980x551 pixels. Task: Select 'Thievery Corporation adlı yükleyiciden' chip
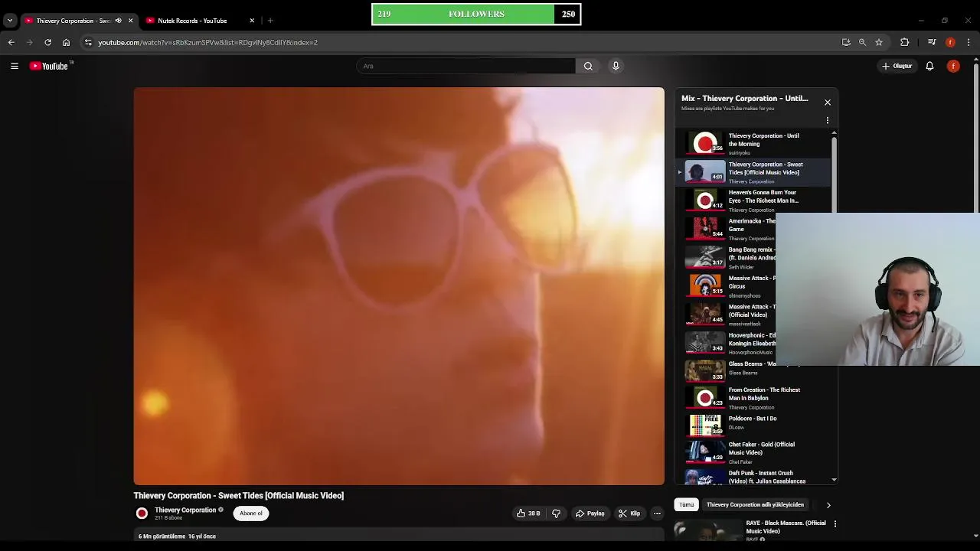[x=755, y=504]
